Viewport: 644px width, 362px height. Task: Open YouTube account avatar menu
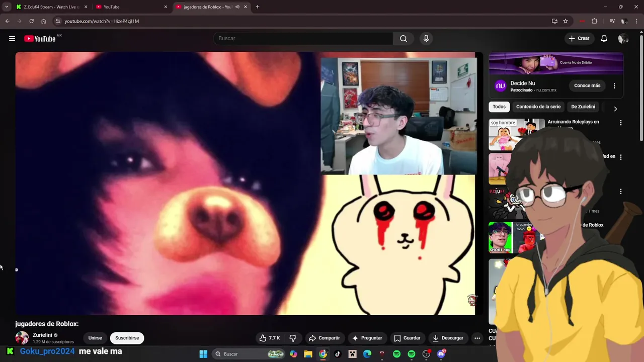point(623,39)
